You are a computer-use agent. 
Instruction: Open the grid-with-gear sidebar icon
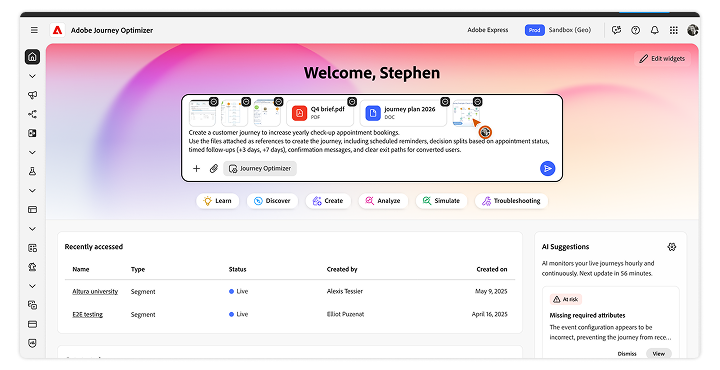(x=32, y=248)
